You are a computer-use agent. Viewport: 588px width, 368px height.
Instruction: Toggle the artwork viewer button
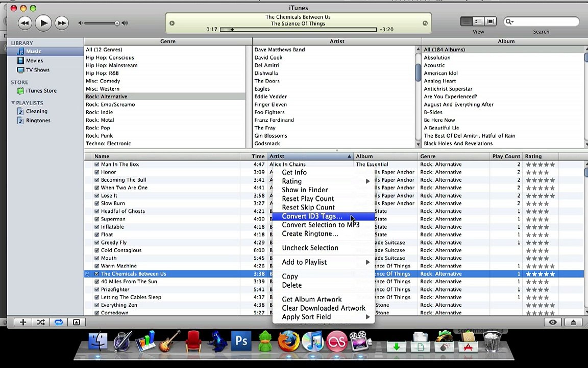[77, 322]
